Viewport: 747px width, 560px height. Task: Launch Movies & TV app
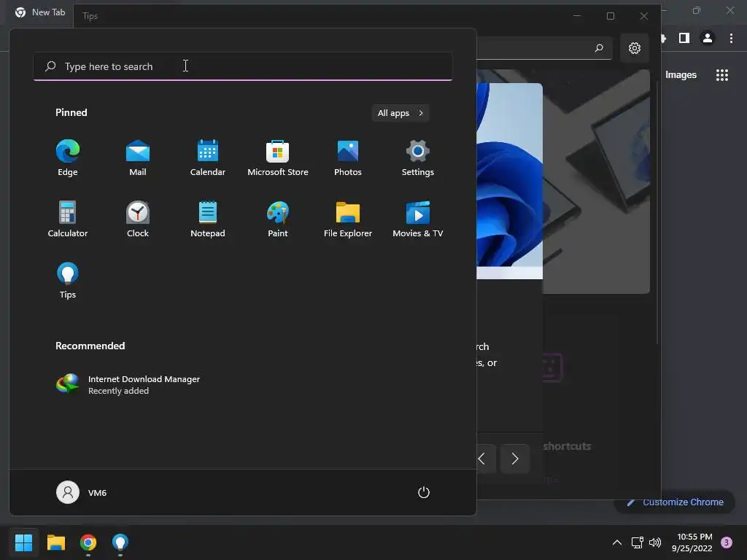(x=418, y=219)
